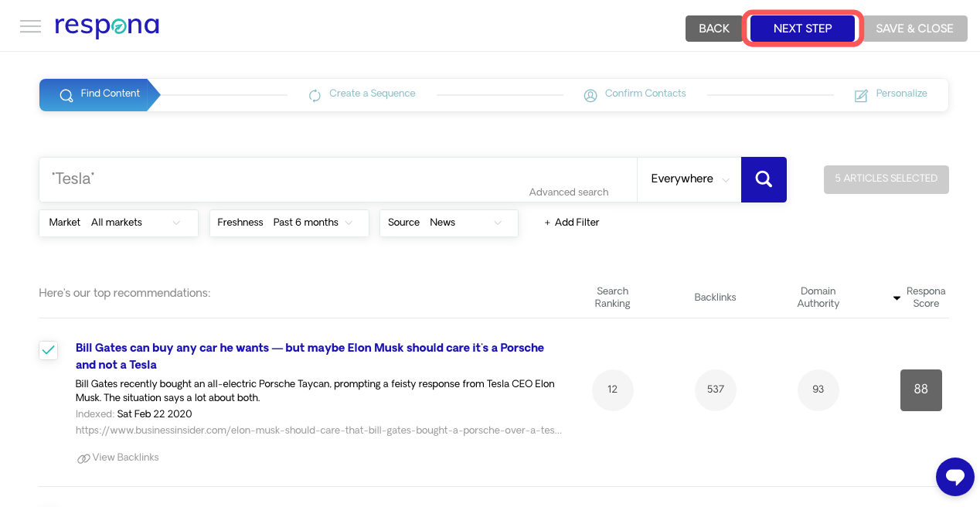Click "Here's our top recommendations:" text

point(124,294)
